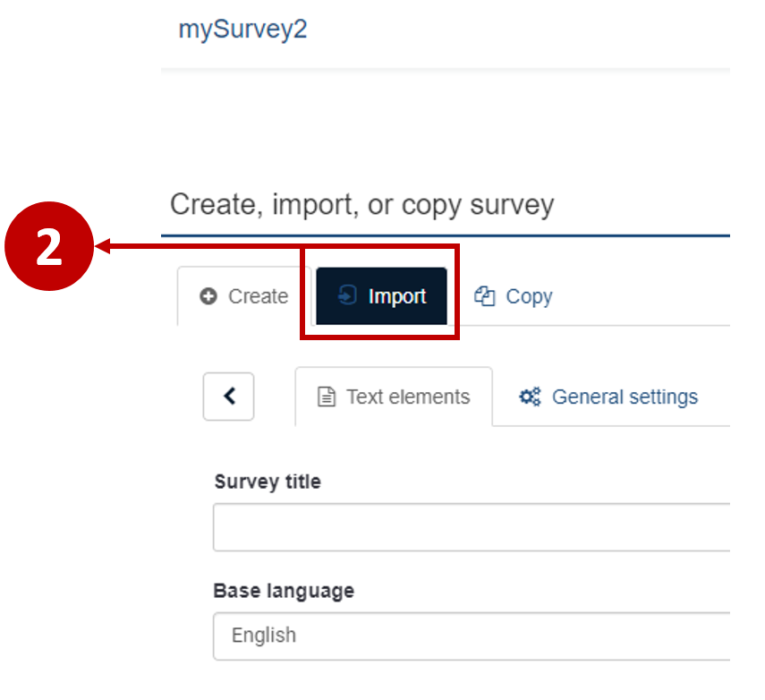
Task: Select the Text elements tab
Action: pos(393,396)
